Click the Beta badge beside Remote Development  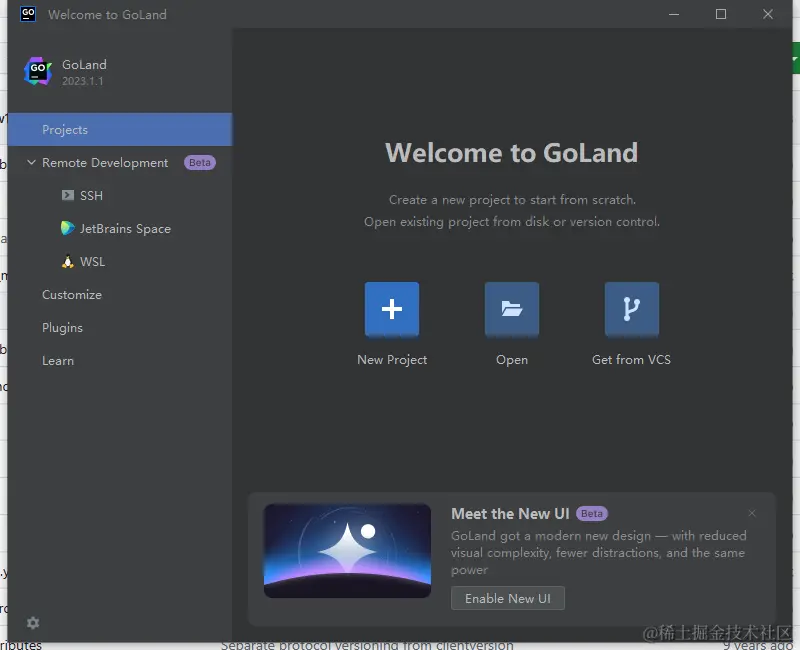coord(199,163)
